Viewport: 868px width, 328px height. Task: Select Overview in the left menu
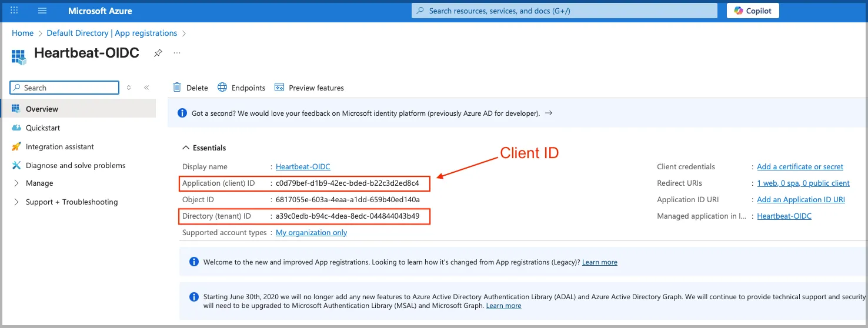point(42,109)
